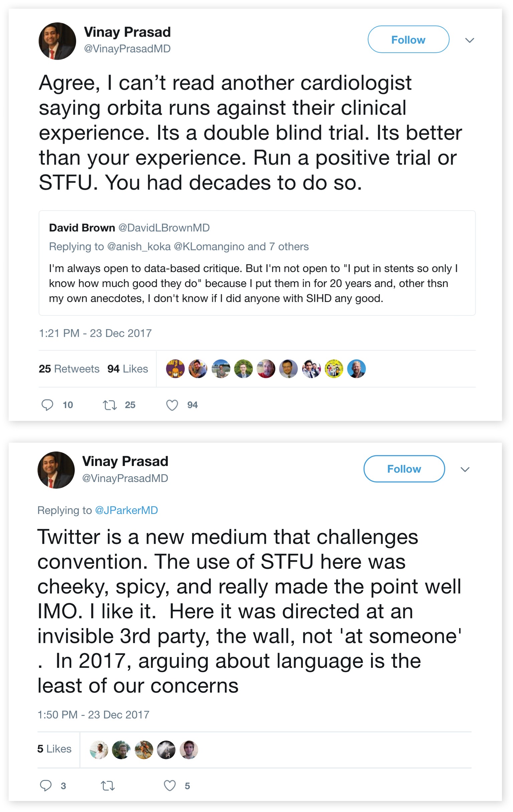Open the 1:21 PM timestamp link
The height and width of the screenshot is (812, 513).
click(x=95, y=333)
